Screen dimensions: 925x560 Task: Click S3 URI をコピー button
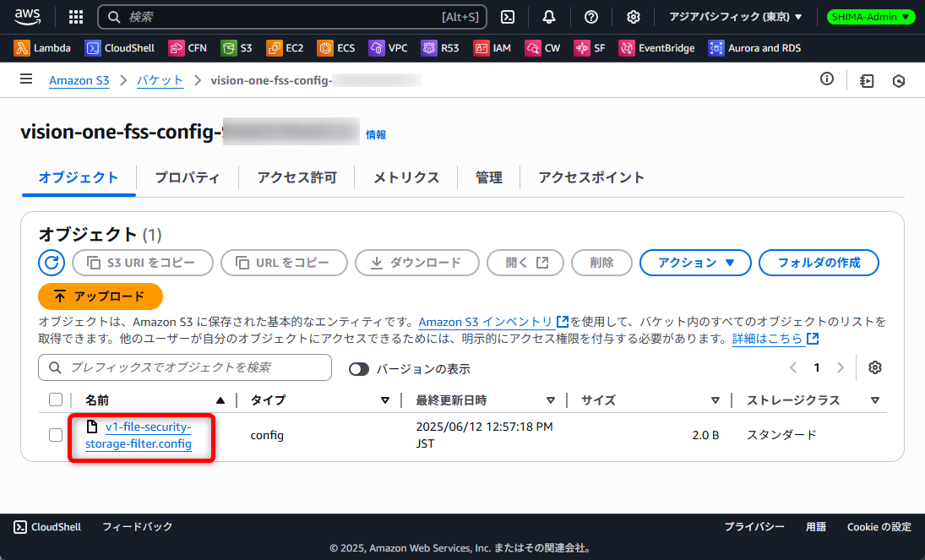(143, 263)
